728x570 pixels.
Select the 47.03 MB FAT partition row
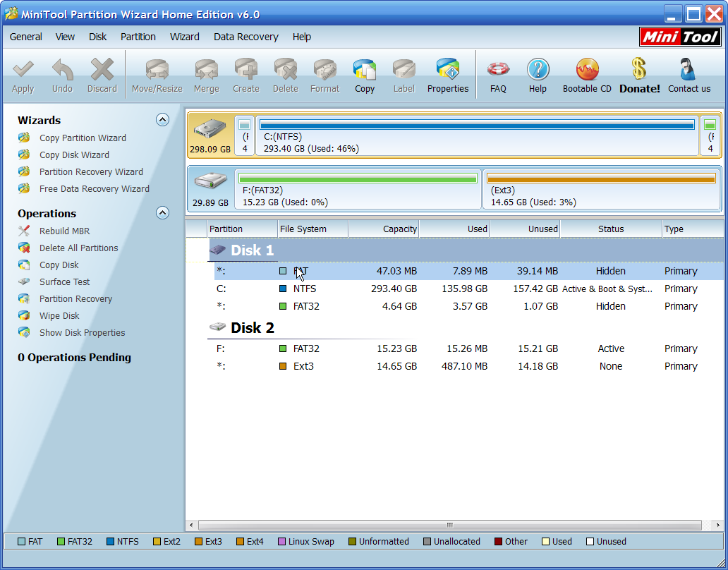(x=468, y=271)
